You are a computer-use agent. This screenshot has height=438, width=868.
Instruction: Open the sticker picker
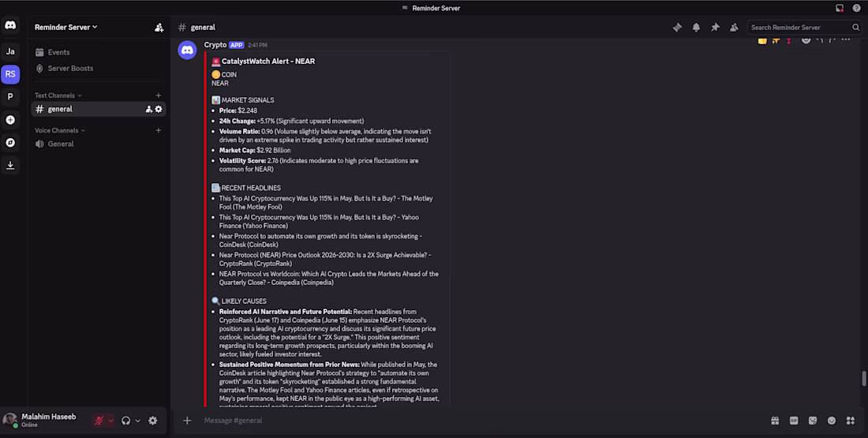813,421
